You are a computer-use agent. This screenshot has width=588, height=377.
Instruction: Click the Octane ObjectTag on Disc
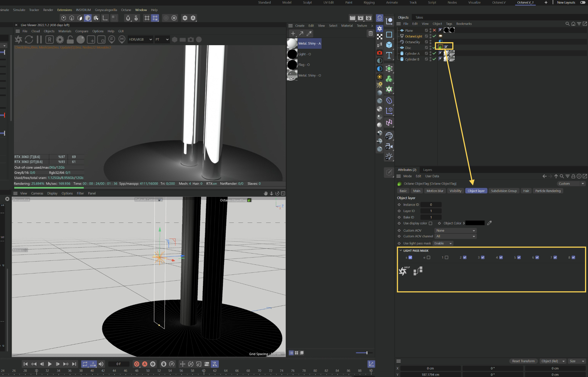coord(440,47)
